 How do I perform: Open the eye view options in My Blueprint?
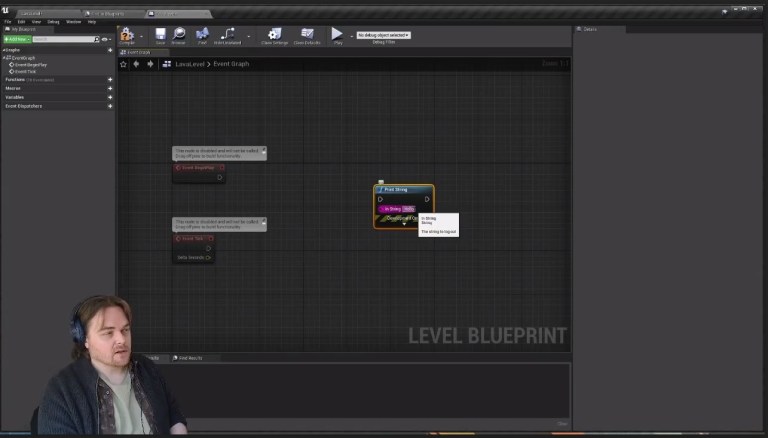point(105,39)
